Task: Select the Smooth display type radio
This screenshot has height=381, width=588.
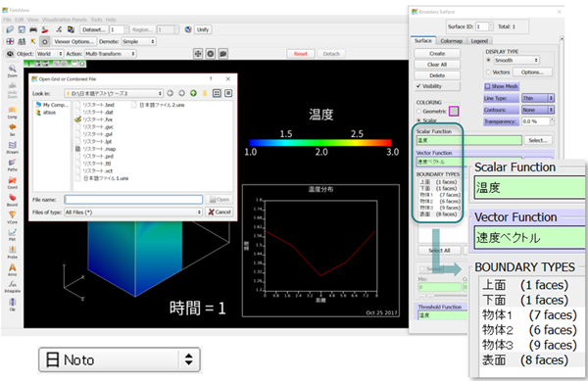Action: pyautogui.click(x=488, y=60)
